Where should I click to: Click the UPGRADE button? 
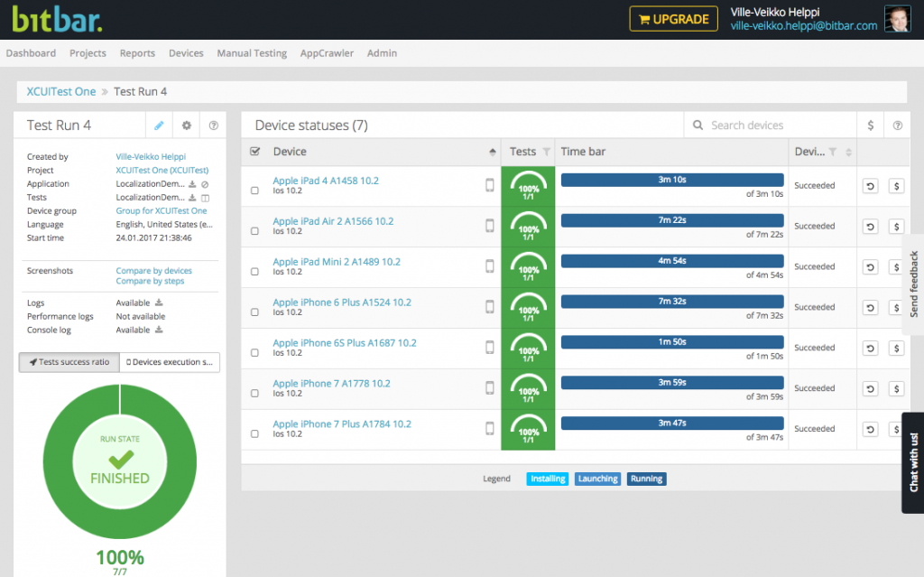click(x=673, y=19)
